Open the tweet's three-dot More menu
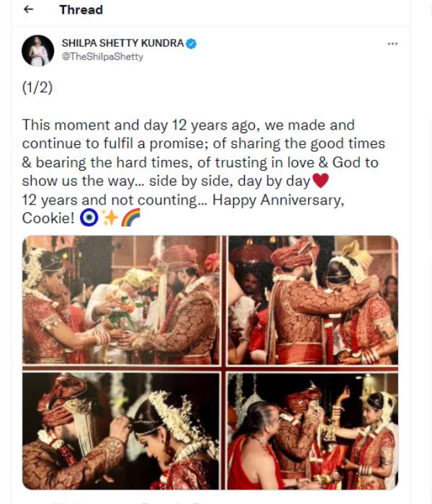The width and height of the screenshot is (432, 504). point(392,44)
